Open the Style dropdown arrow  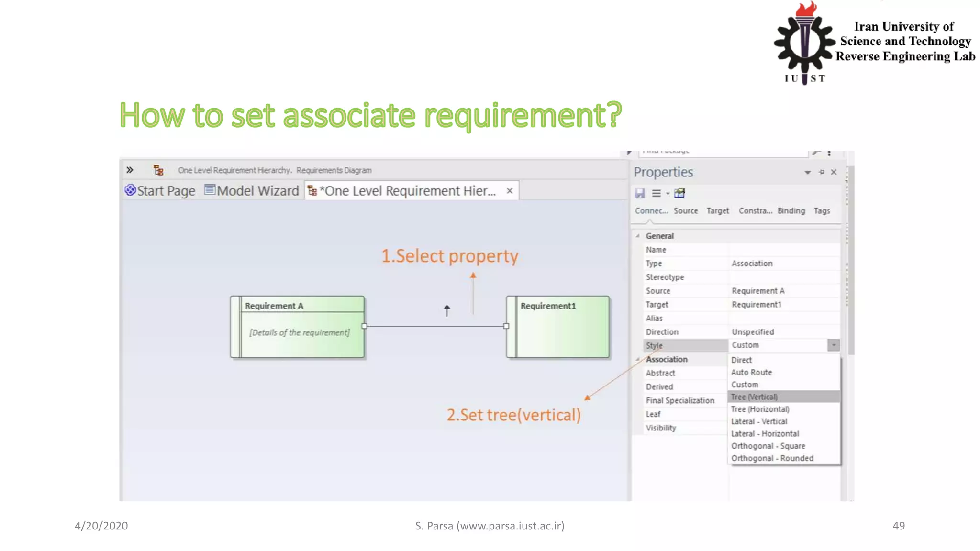833,345
